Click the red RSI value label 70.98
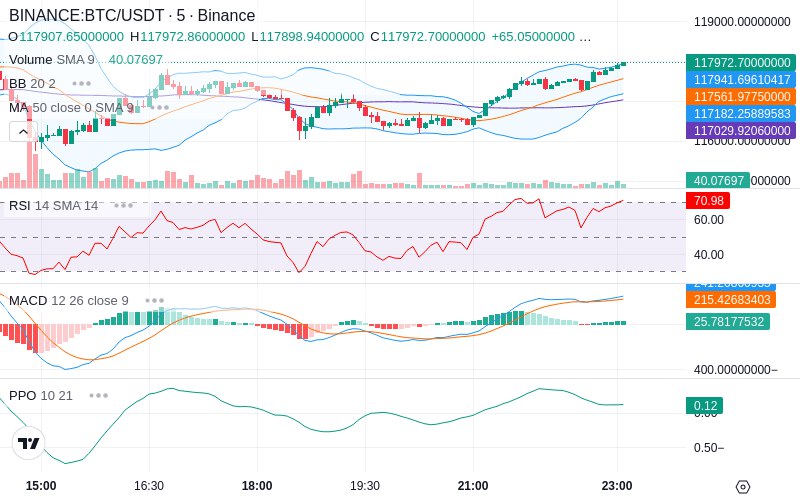Image resolution: width=800 pixels, height=500 pixels. coord(708,201)
